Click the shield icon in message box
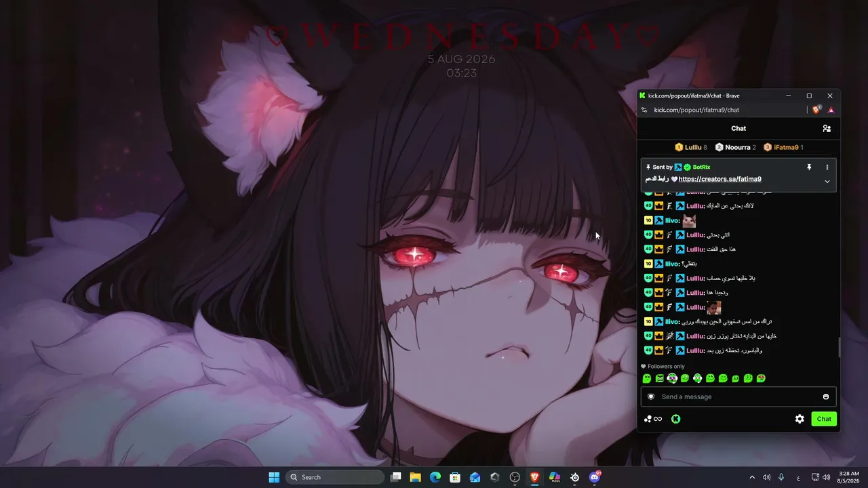The height and width of the screenshot is (488, 868). [x=651, y=396]
